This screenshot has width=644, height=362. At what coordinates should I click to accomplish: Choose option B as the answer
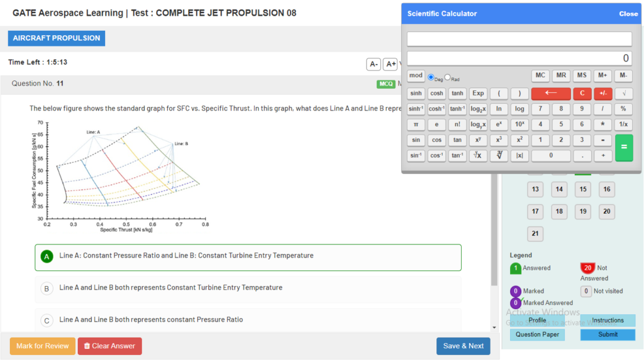[x=47, y=288]
